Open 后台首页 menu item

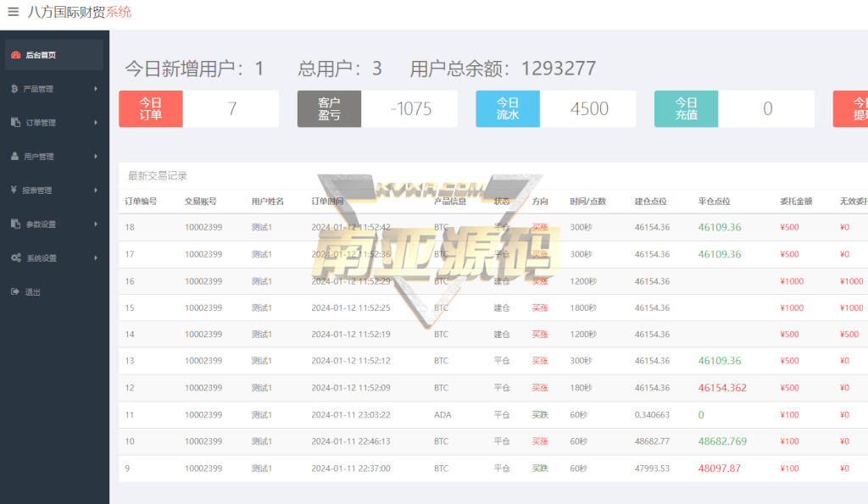pyautogui.click(x=54, y=55)
